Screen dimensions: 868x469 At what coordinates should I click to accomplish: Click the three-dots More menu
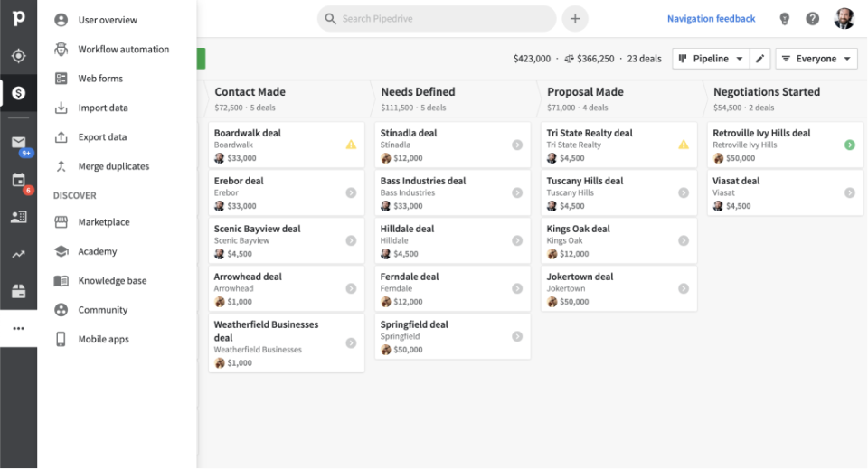coord(18,328)
